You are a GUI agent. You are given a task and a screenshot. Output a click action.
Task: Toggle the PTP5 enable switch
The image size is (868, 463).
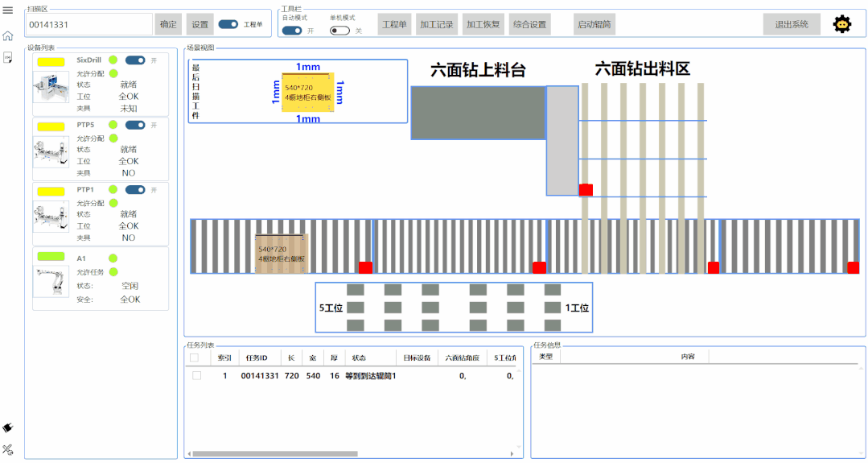135,125
